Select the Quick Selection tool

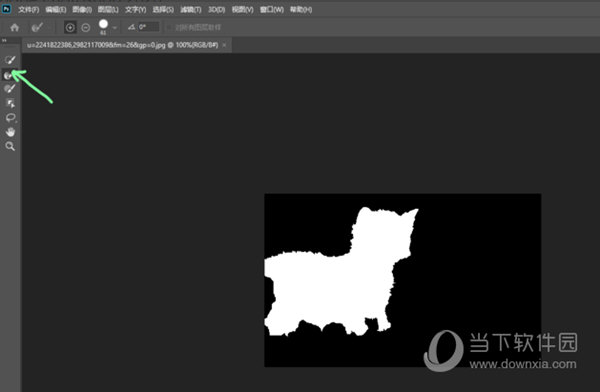[x=10, y=60]
